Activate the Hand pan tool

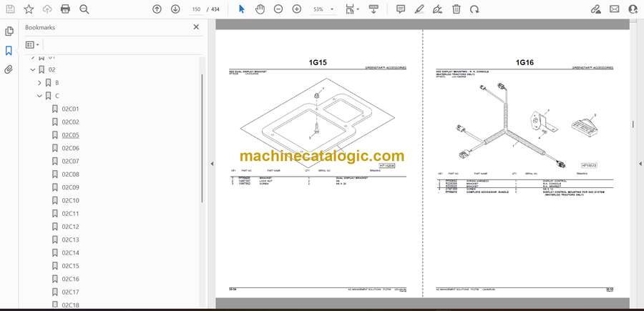[260, 9]
